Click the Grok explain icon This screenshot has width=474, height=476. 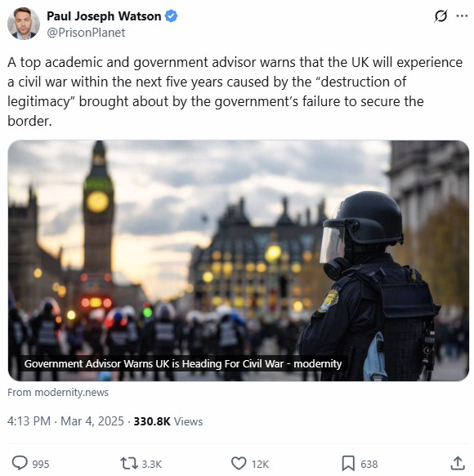tap(440, 16)
